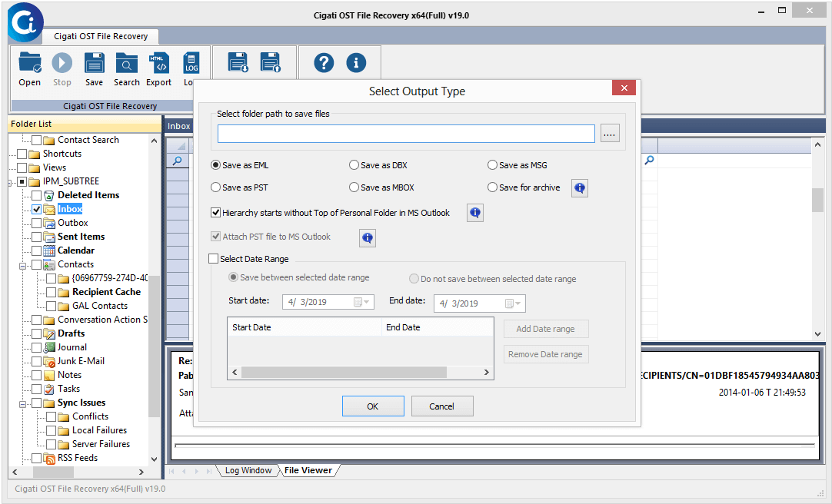Click browse button with dots for folder path

click(610, 134)
